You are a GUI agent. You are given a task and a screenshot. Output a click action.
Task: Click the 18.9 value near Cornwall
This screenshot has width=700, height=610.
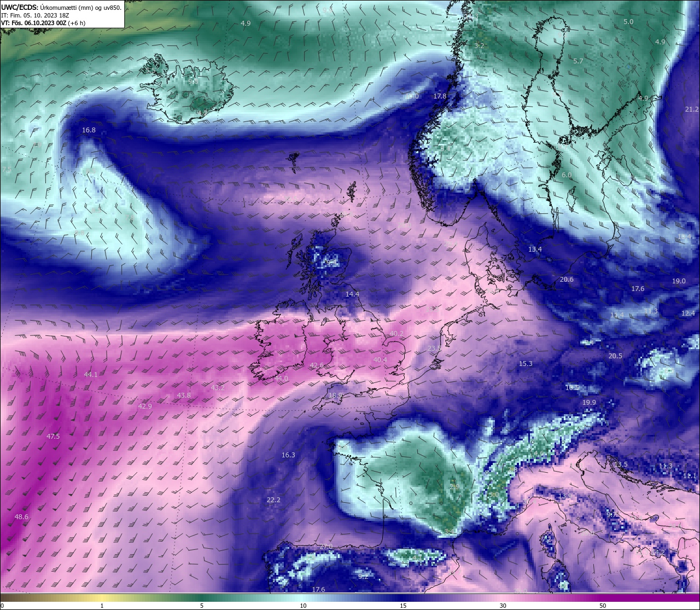(335, 396)
